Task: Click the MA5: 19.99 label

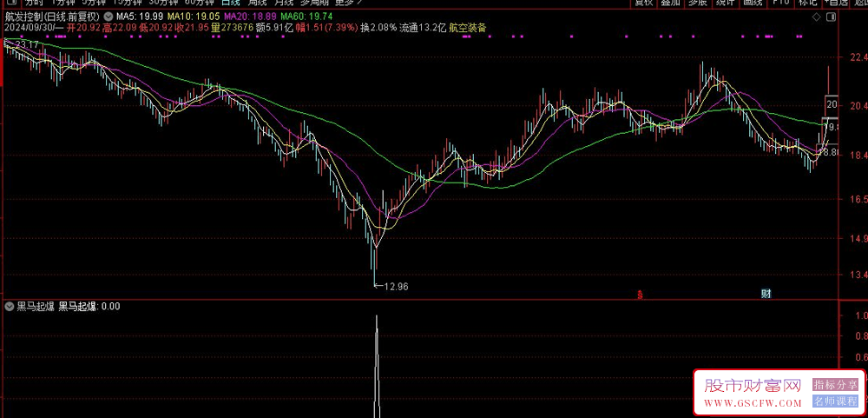Action: [x=138, y=17]
